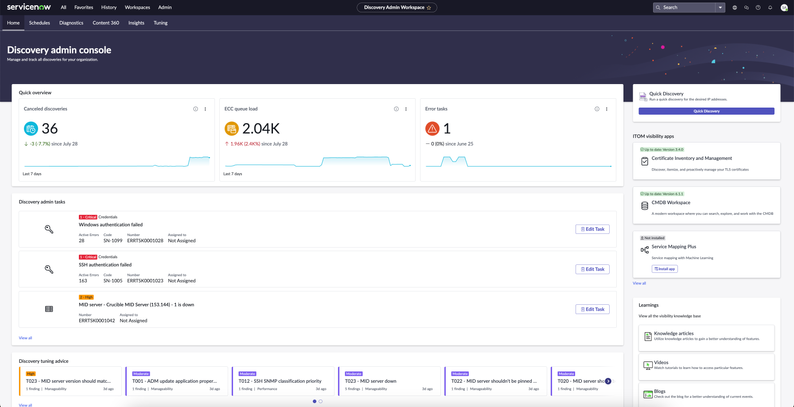794x407 pixels.
Task: Open View all under ITOM visibility apps
Action: point(639,283)
